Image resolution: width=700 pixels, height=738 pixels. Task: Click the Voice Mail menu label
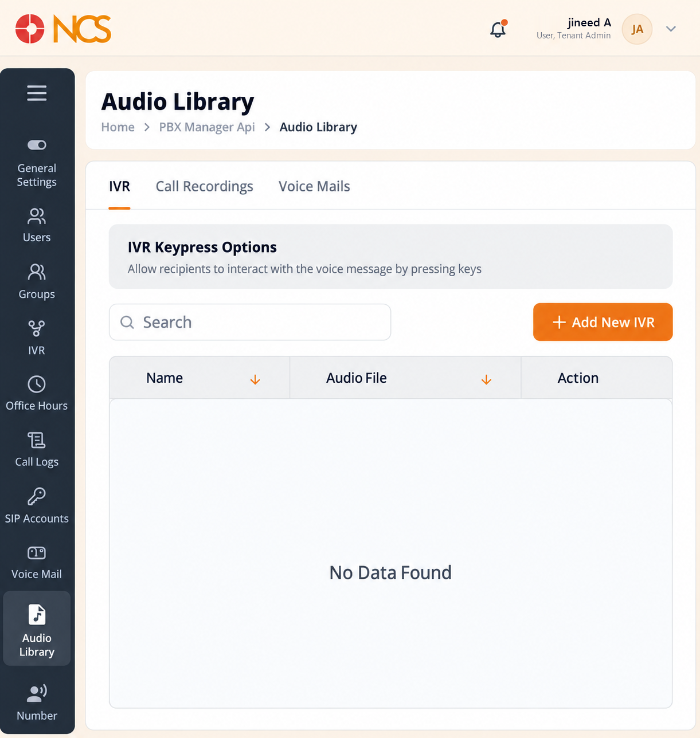click(37, 574)
